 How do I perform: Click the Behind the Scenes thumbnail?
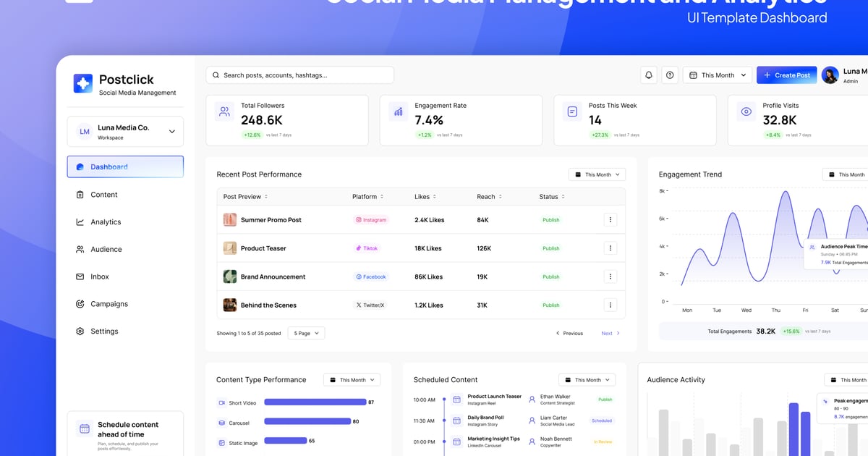pyautogui.click(x=230, y=305)
